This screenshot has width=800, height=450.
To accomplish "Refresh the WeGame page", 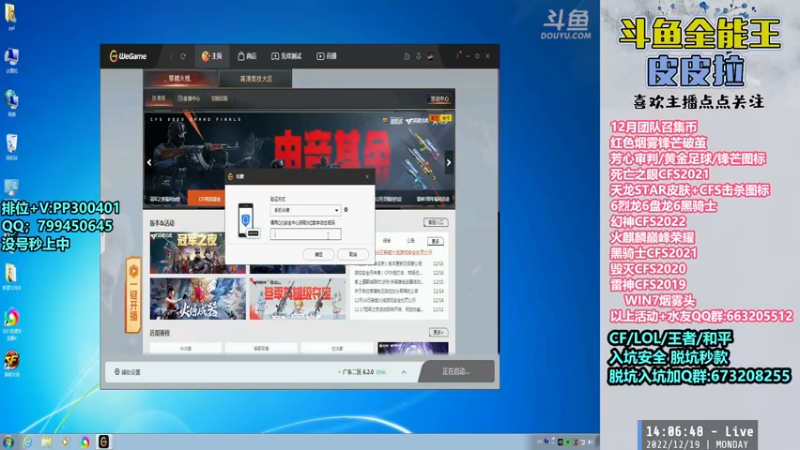I will pyautogui.click(x=183, y=56).
